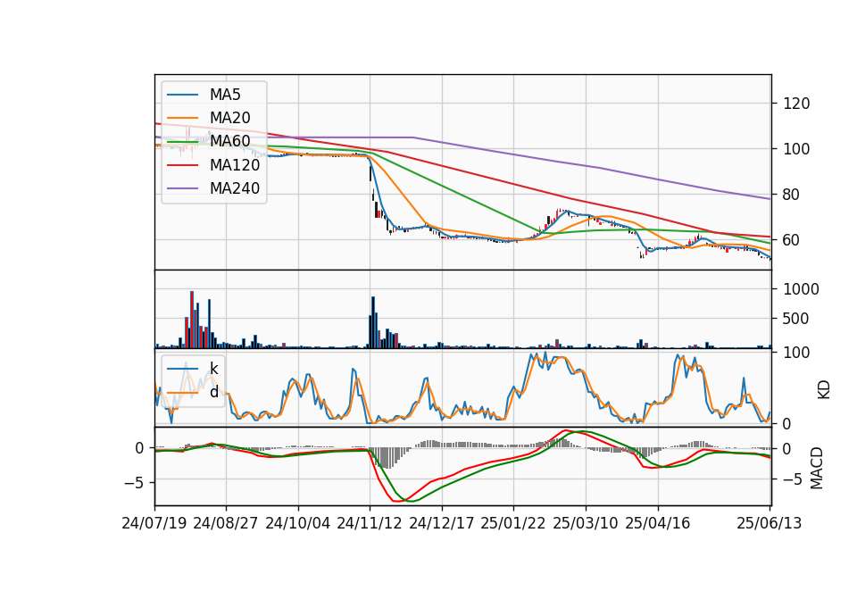The height and width of the screenshot is (616, 857).
Task: Click the MACD axis title
Action: pyautogui.click(x=817, y=468)
